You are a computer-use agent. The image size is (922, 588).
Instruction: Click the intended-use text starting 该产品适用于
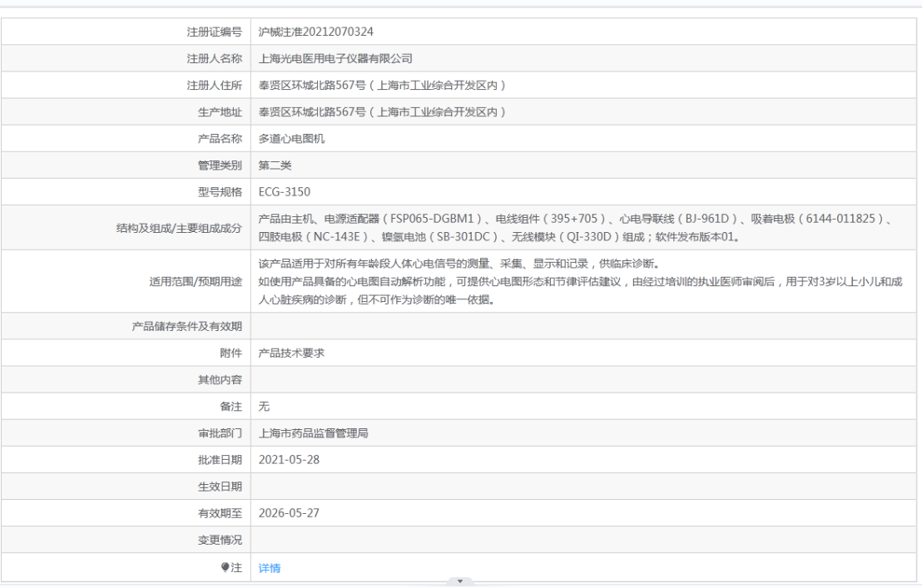580,281
